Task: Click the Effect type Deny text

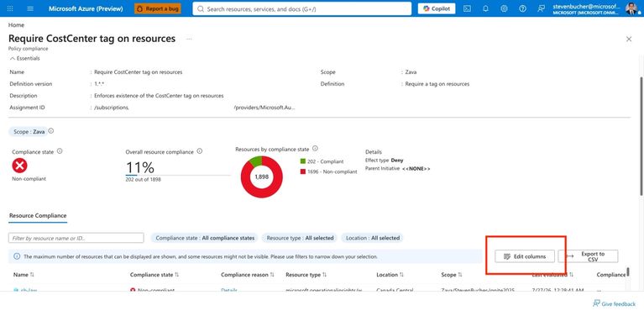Action: click(384, 161)
